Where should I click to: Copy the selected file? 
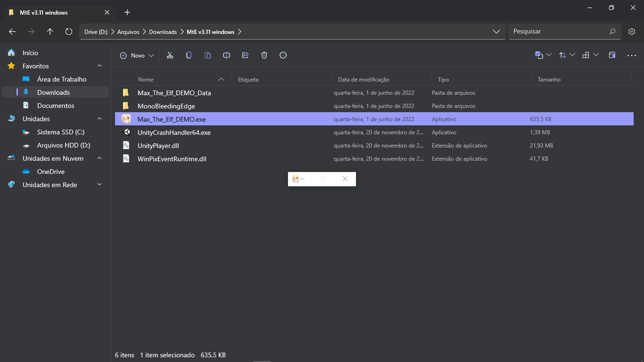(x=189, y=55)
